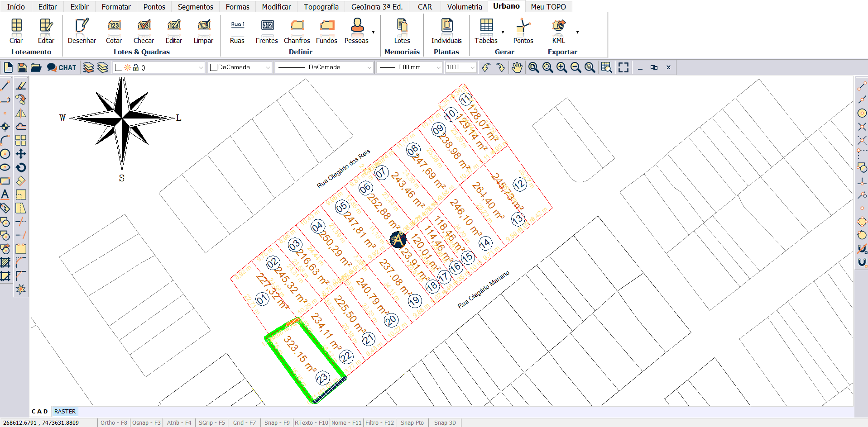This screenshot has height=427, width=868.
Task: Toggle Ortho - F8 mode
Action: (x=114, y=422)
